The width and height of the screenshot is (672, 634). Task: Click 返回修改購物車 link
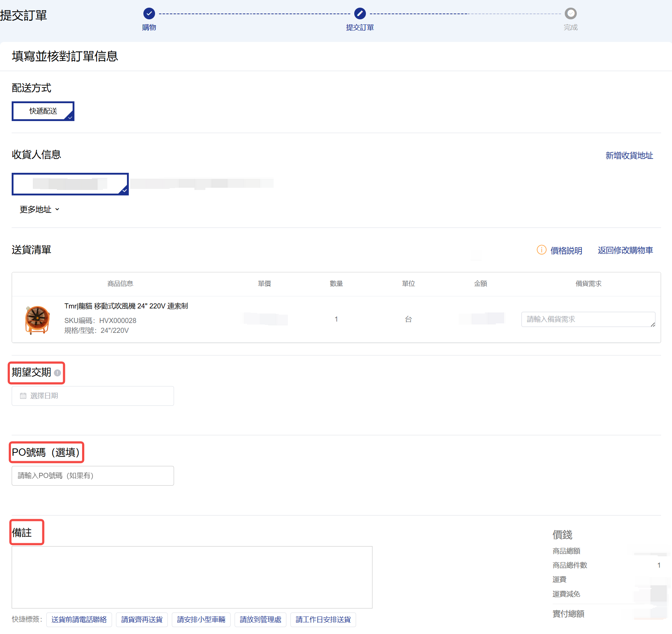pyautogui.click(x=625, y=250)
